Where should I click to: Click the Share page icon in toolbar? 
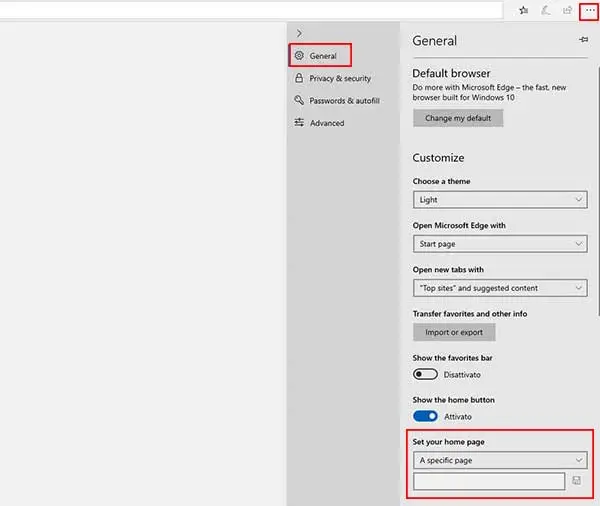(x=567, y=11)
